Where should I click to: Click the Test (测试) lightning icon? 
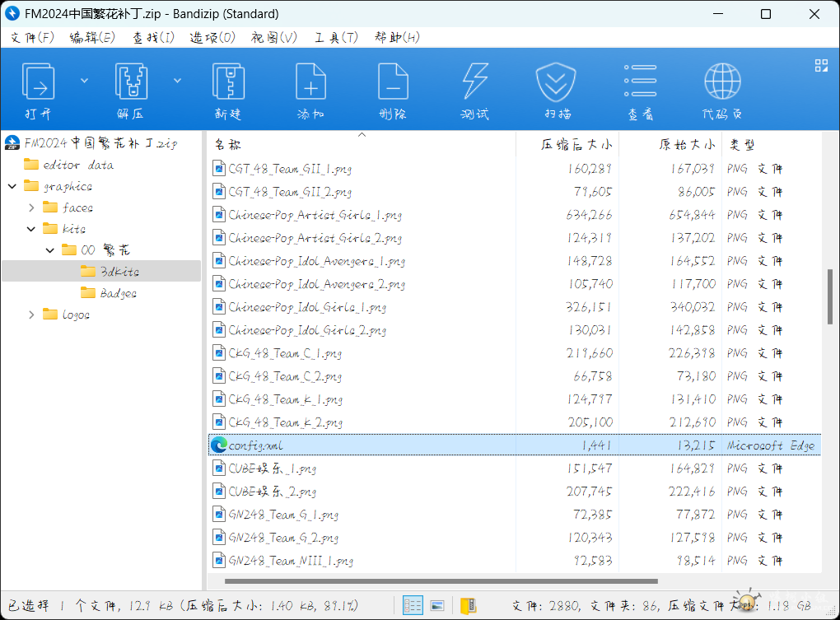pos(475,82)
